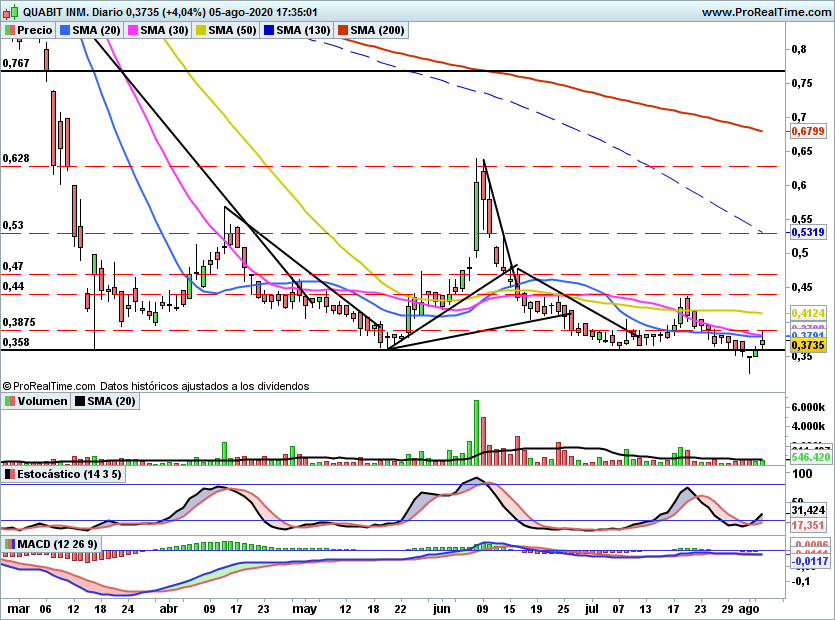Click the Volumen panel label
835x620 pixels.
pyautogui.click(x=42, y=401)
